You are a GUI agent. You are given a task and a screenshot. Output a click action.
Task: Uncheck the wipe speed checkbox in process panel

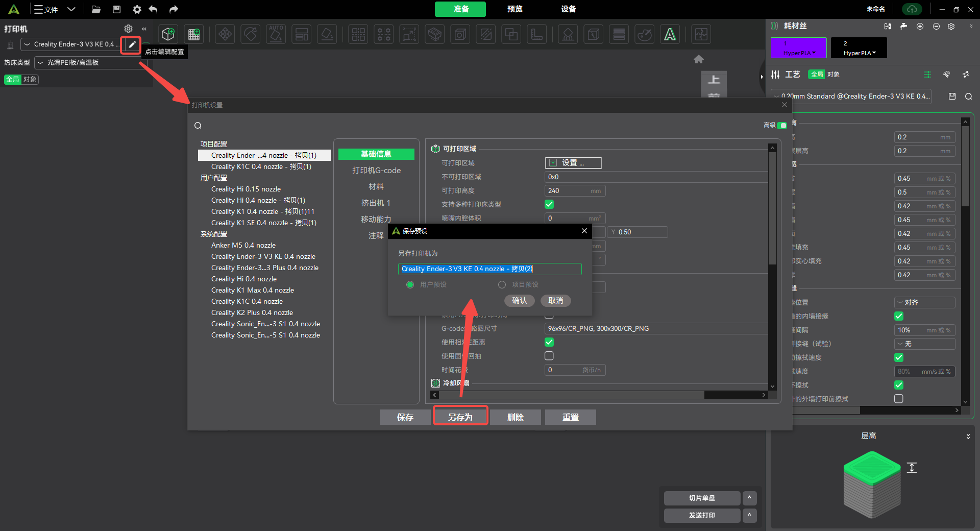[899, 357]
